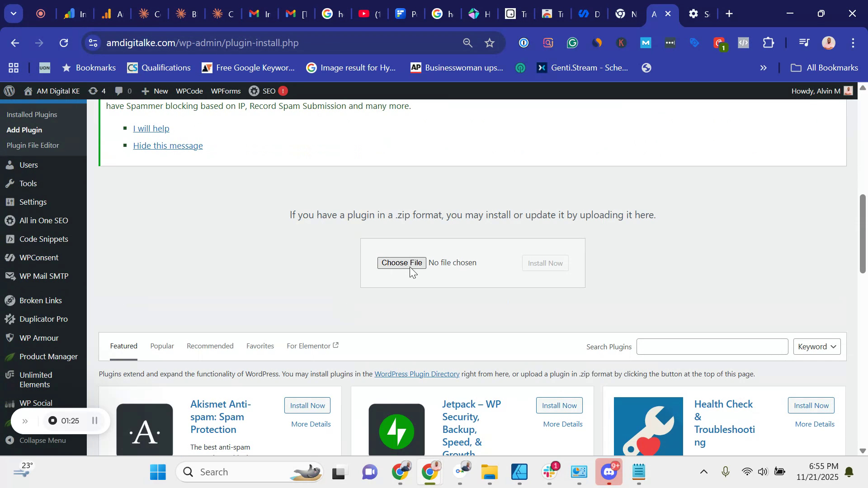The width and height of the screenshot is (868, 488).
Task: Pause the 01:25 recording timer
Action: [x=94, y=420]
